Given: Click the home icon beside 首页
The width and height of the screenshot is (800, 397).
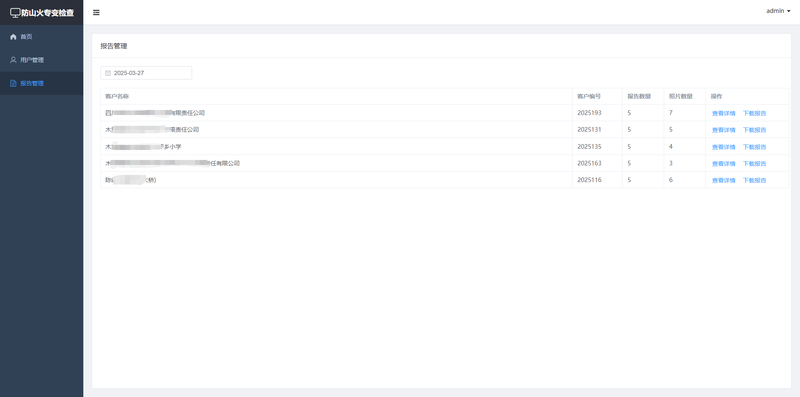Looking at the screenshot, I should 13,37.
